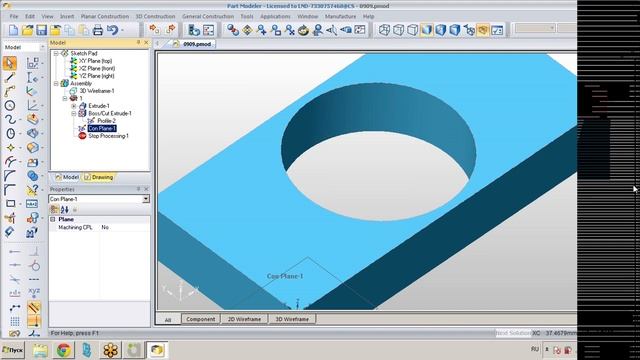Collapse the Plane category in Properties
Viewport: 640px width, 360px height.
point(53,219)
